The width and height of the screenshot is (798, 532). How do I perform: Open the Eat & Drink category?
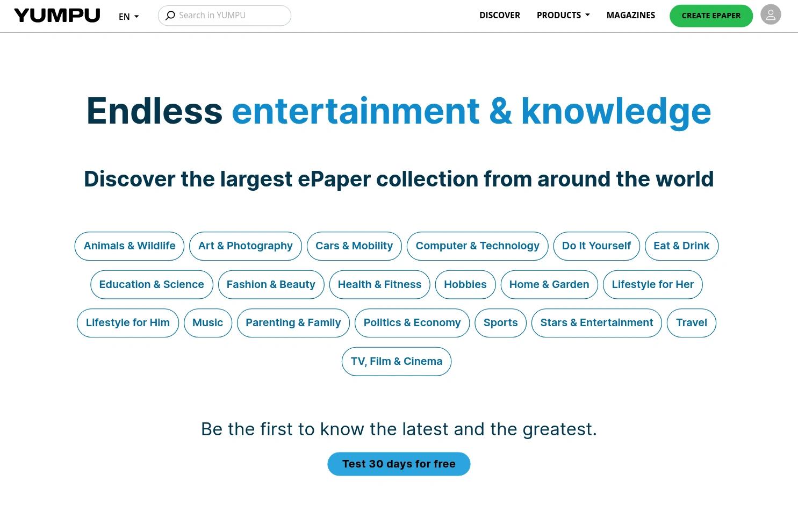tap(681, 246)
